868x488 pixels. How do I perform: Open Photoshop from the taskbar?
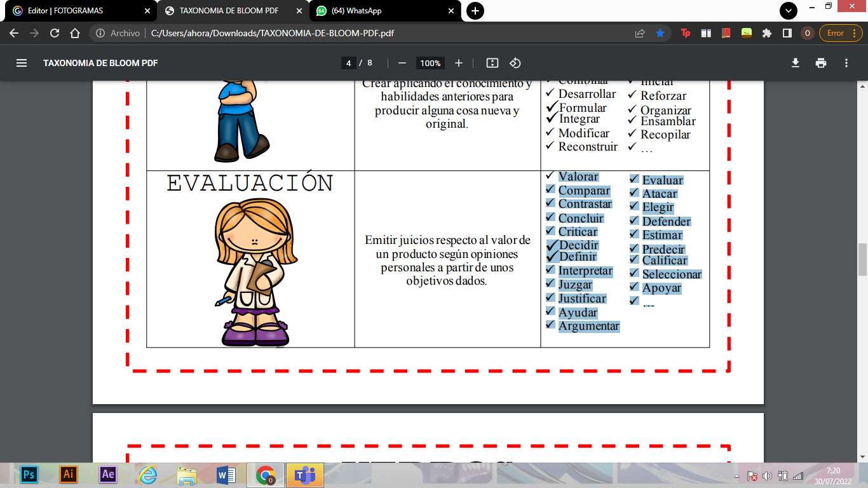29,475
